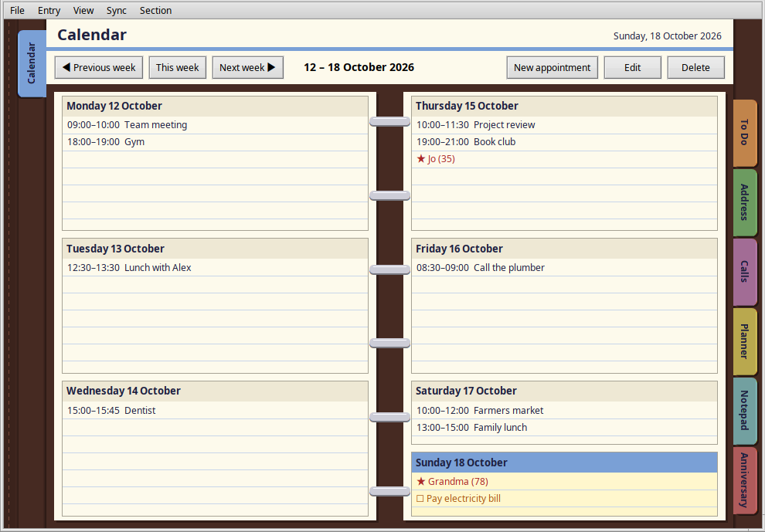This screenshot has height=532, width=765.
Task: Click the Sunday, 18 October 2026 date
Action: pyautogui.click(x=668, y=36)
